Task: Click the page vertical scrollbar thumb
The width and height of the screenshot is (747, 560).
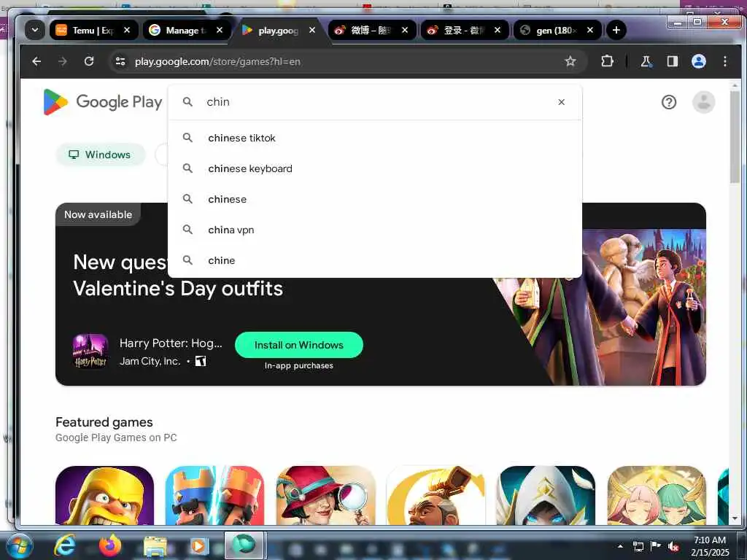Action: 735,136
